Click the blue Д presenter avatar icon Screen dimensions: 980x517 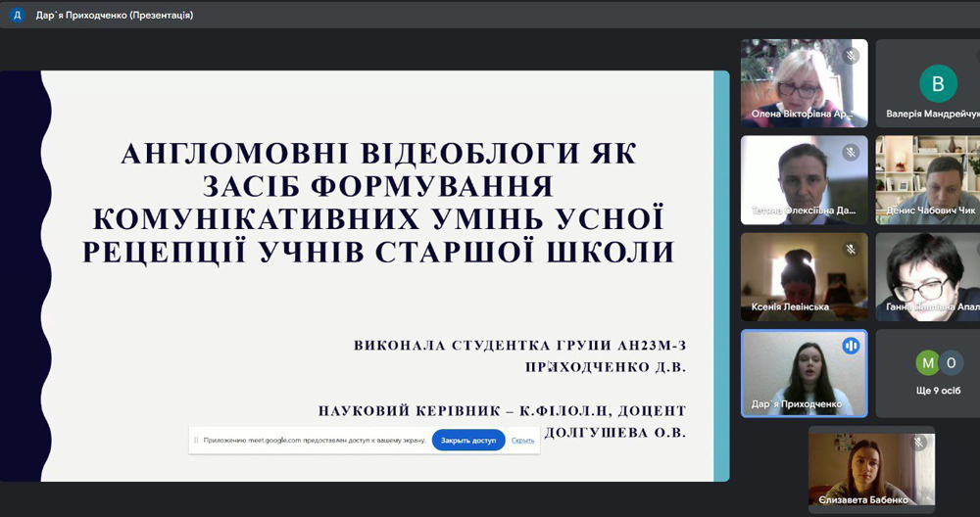click(17, 15)
